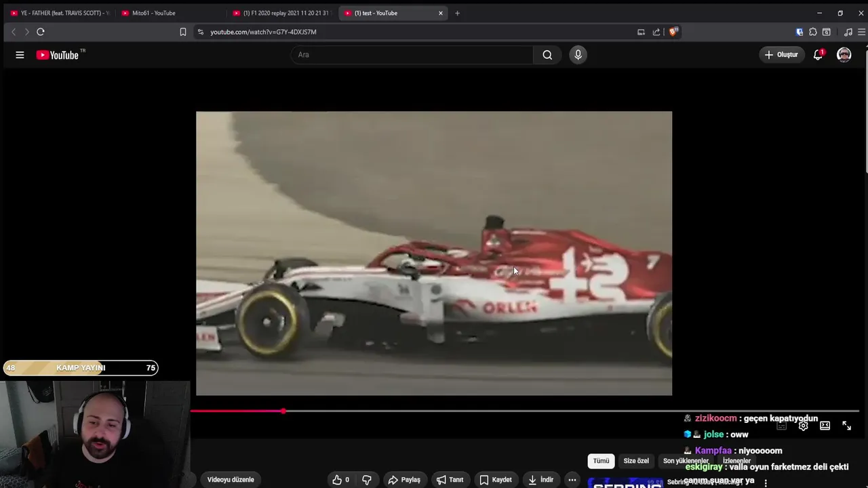Click the Tanıt promote button

click(x=450, y=480)
